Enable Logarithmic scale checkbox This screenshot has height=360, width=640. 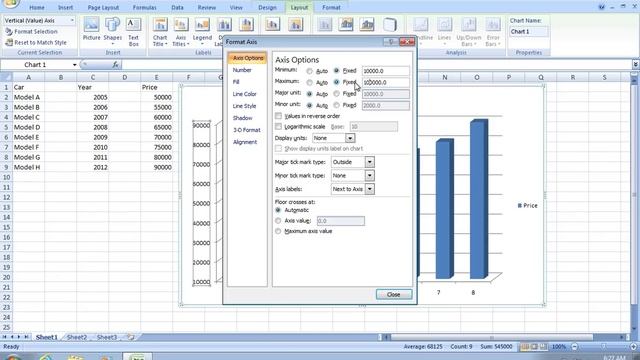pos(278,127)
